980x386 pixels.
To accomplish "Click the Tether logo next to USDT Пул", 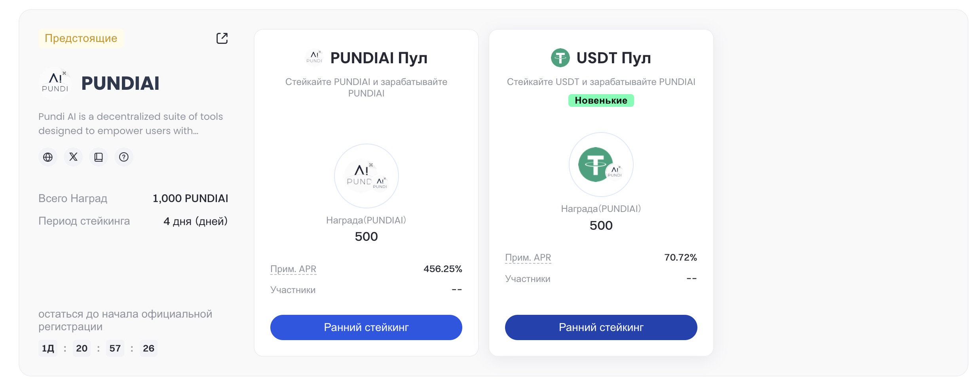I will (x=560, y=58).
